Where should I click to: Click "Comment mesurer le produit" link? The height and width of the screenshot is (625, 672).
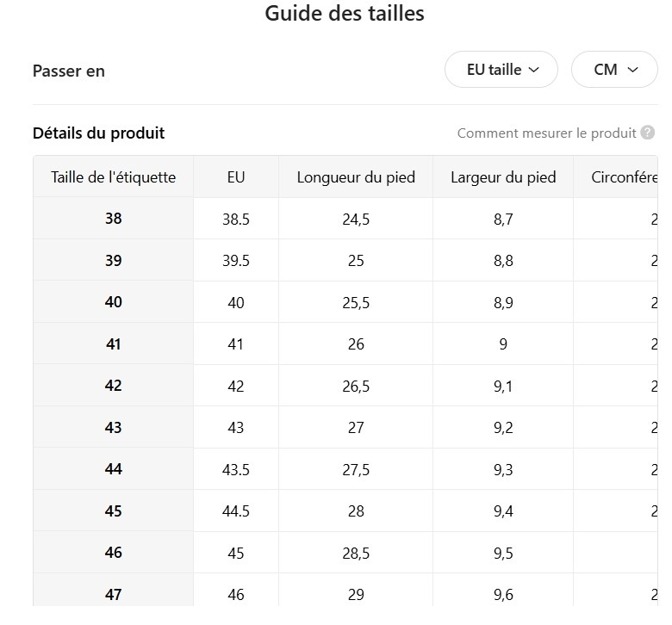click(546, 133)
